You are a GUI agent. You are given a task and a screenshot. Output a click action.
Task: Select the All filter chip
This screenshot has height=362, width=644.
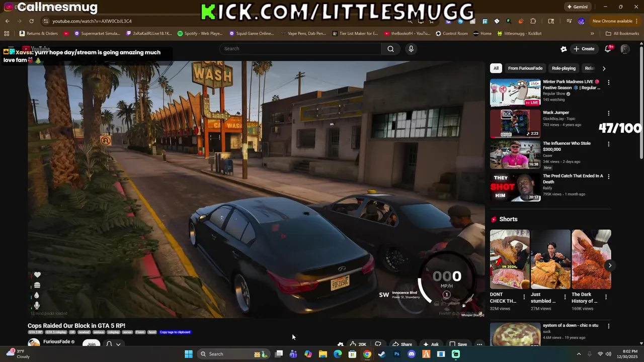(x=496, y=68)
